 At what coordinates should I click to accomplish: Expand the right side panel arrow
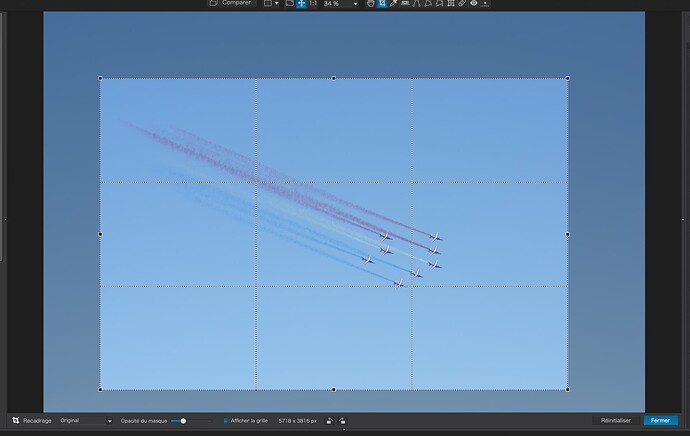(x=683, y=219)
